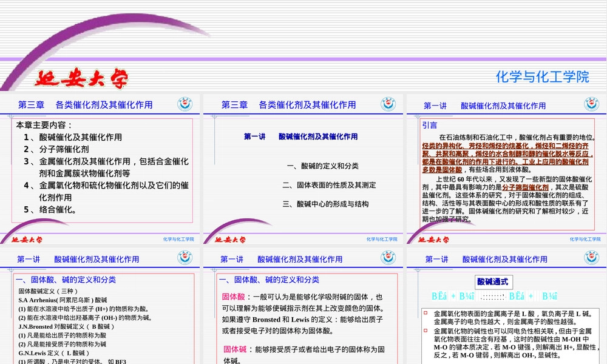Screen dimensions: 607x364
Task: Click the small 延安大学 footer logo on 引言 slide
Action: (433, 240)
